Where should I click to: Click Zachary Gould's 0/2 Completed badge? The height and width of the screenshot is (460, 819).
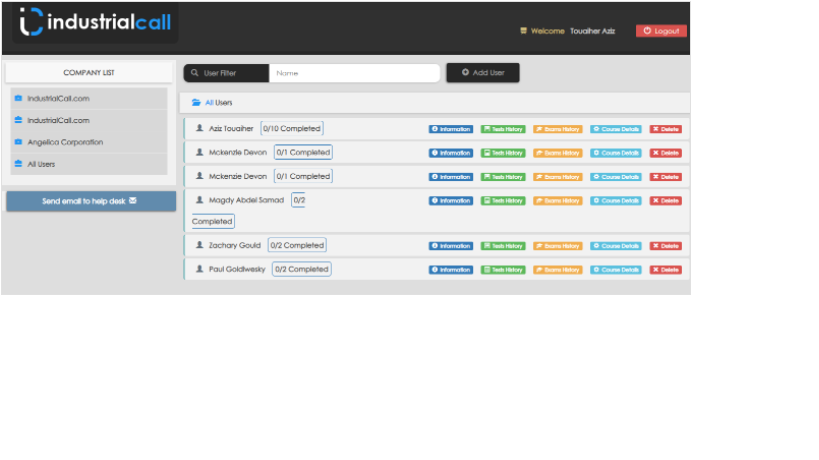pyautogui.click(x=297, y=245)
